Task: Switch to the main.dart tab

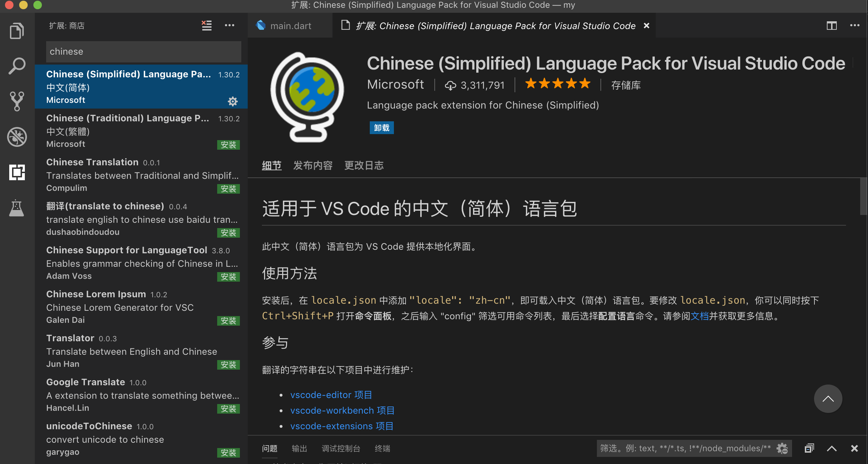Action: (x=290, y=26)
